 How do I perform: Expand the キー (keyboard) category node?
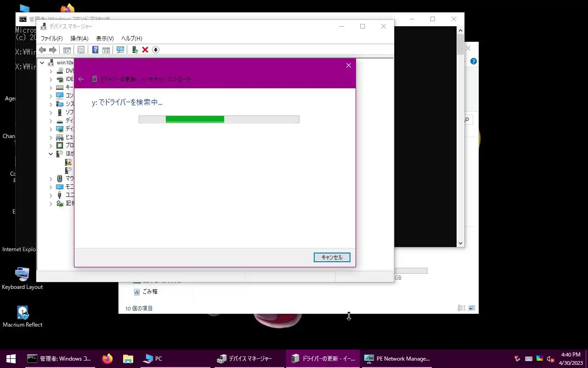pos(51,87)
